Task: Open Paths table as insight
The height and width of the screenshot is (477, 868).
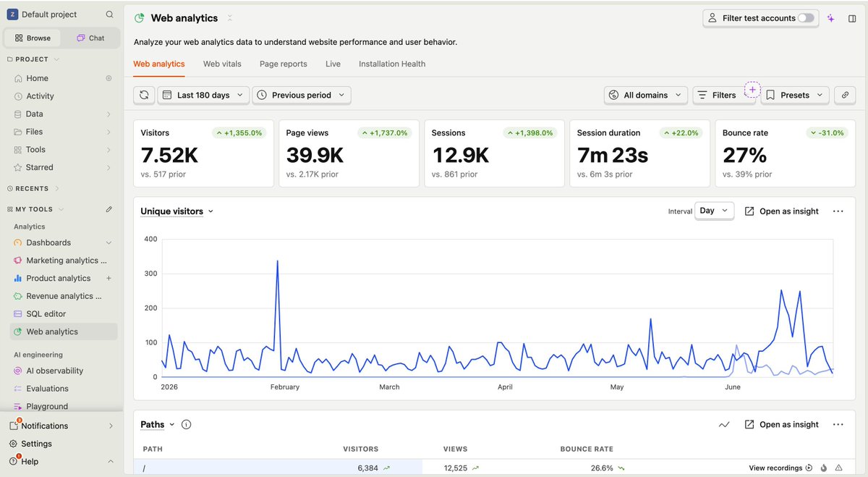Action: point(781,425)
